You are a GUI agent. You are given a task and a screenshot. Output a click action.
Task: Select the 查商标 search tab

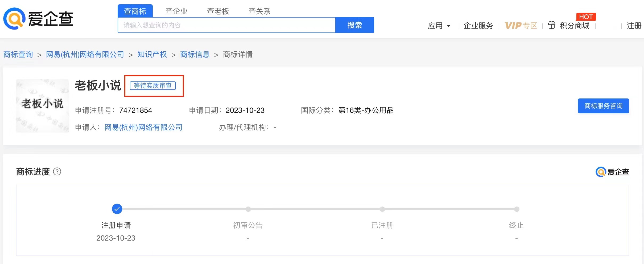tap(135, 11)
